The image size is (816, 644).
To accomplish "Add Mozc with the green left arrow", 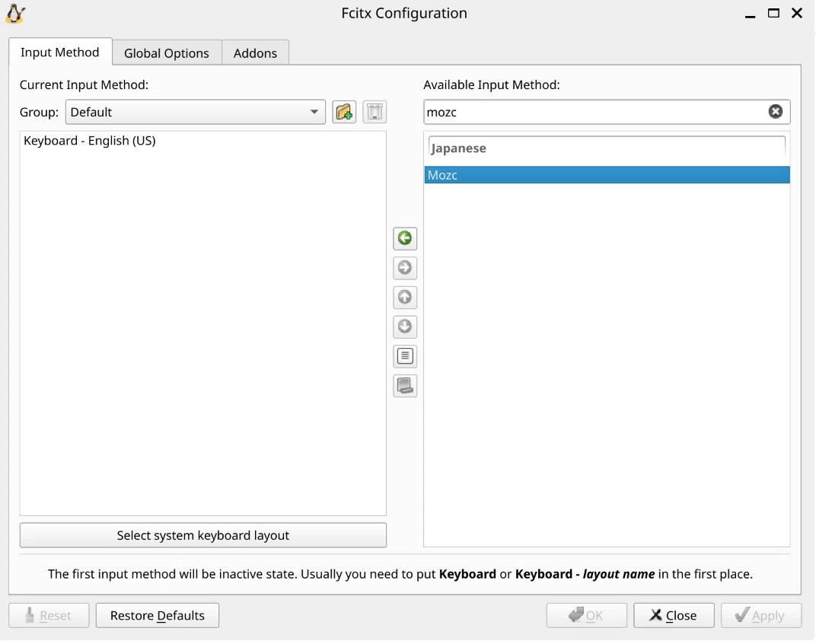I will [405, 238].
